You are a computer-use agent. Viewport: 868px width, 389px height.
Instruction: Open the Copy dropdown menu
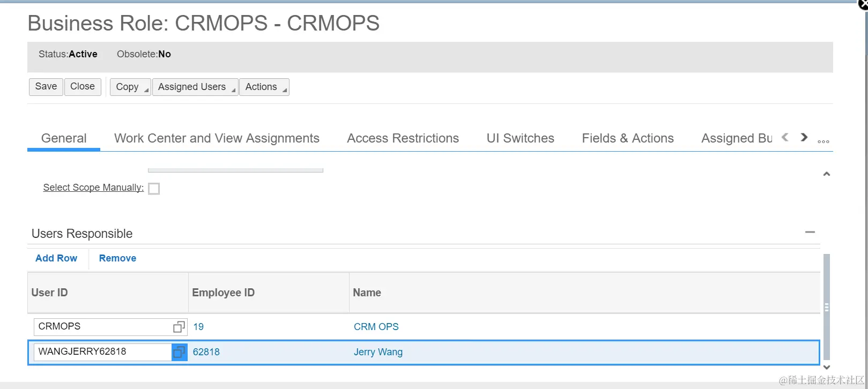point(130,87)
